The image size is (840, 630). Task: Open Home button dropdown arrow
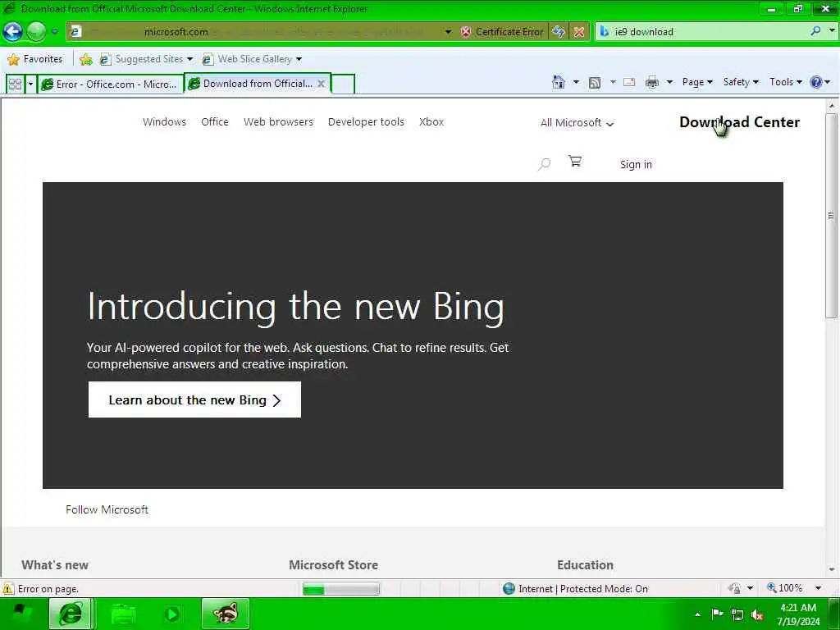[576, 82]
